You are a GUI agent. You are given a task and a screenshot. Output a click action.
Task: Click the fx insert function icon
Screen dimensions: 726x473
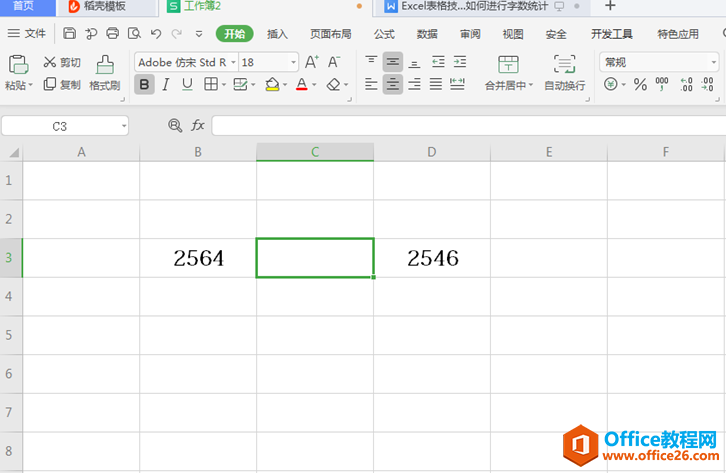tap(198, 126)
